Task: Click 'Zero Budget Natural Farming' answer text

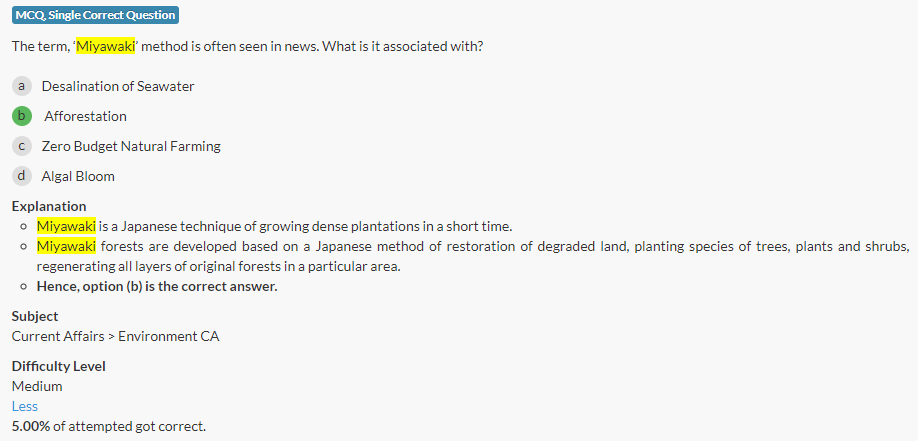Action: click(x=131, y=146)
